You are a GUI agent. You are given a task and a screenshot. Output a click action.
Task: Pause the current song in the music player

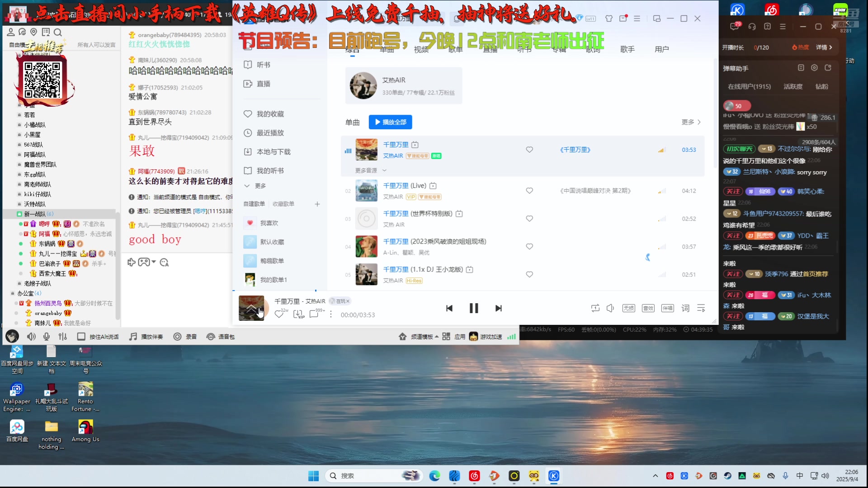(x=473, y=308)
